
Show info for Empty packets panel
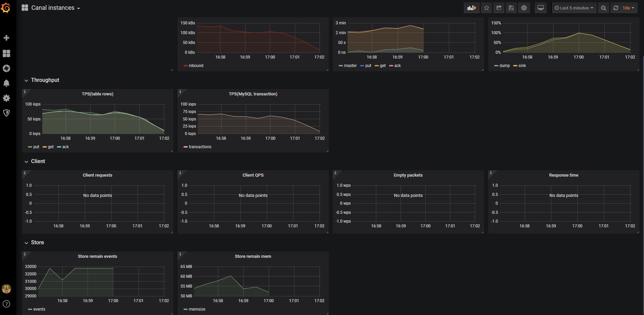coord(335,173)
